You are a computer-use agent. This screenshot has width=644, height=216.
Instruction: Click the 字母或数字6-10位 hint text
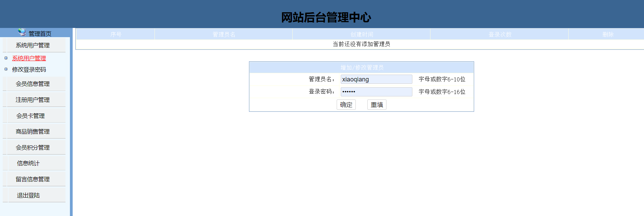[x=442, y=79]
